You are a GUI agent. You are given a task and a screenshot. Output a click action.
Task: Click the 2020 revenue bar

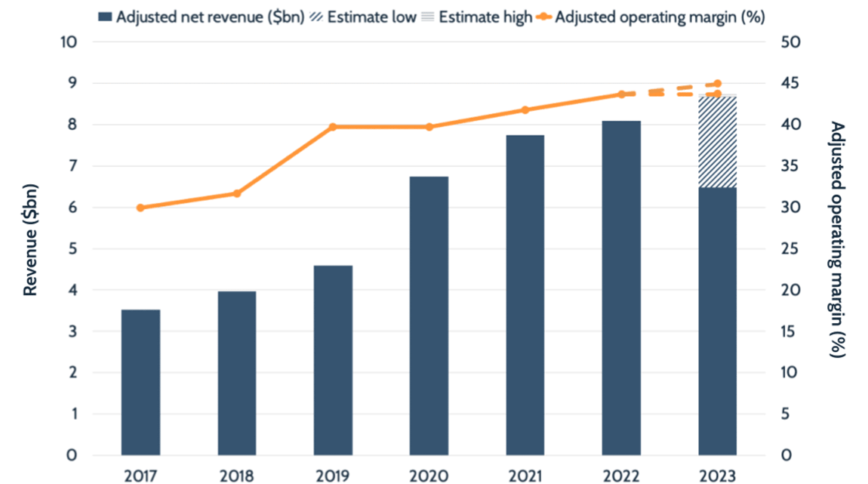pyautogui.click(x=429, y=316)
